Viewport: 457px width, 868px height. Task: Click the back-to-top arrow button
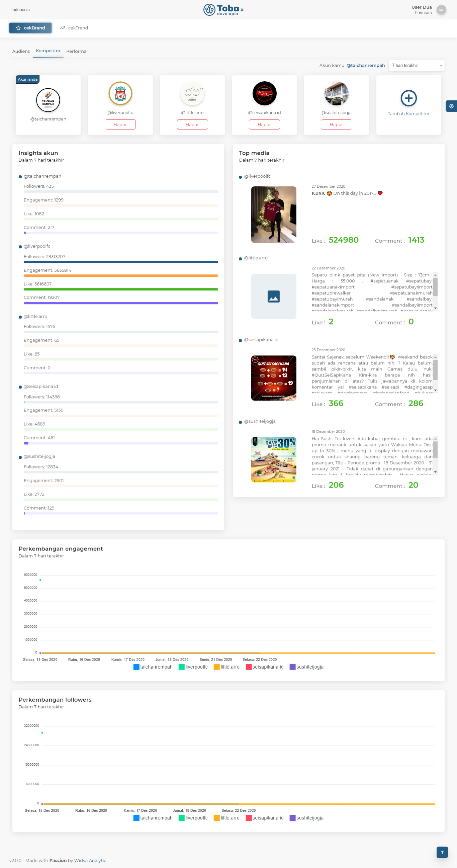[442, 852]
